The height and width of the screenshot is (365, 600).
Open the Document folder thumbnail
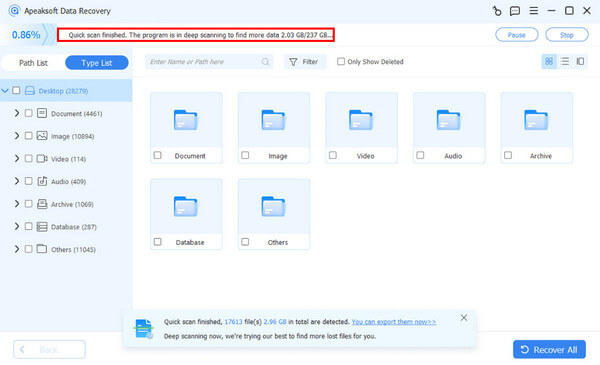[x=186, y=121]
